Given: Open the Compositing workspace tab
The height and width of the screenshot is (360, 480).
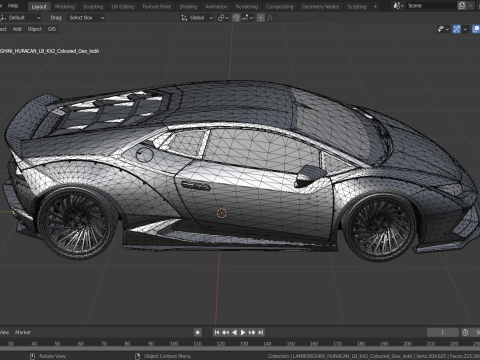Looking at the screenshot, I should [x=280, y=6].
